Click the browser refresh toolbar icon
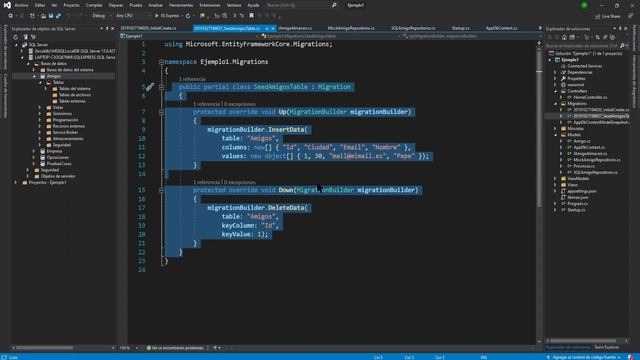The height and width of the screenshot is (360, 640). coord(188,16)
